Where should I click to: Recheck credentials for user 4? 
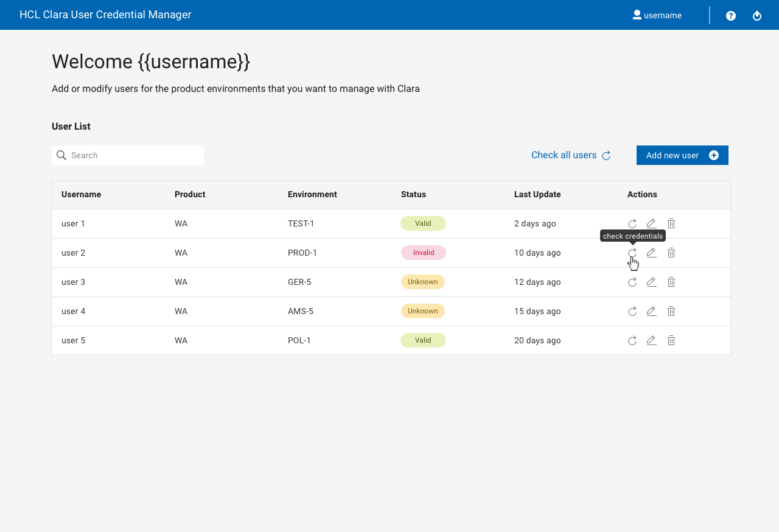click(632, 311)
